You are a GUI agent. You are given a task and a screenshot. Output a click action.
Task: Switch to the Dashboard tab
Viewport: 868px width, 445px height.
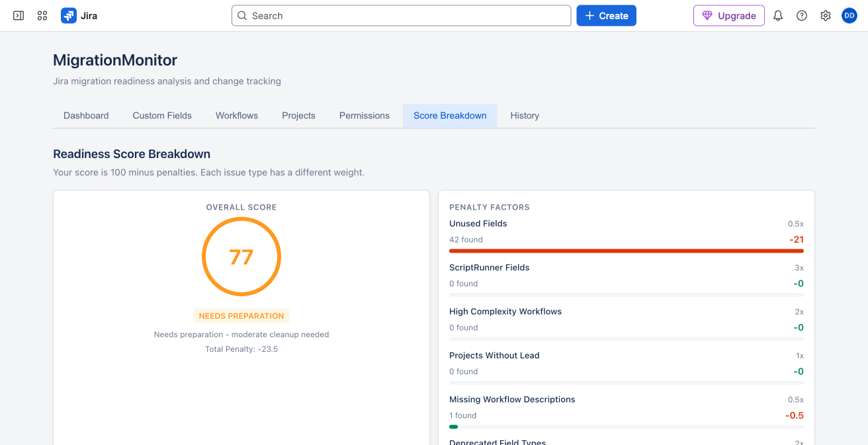coord(86,115)
